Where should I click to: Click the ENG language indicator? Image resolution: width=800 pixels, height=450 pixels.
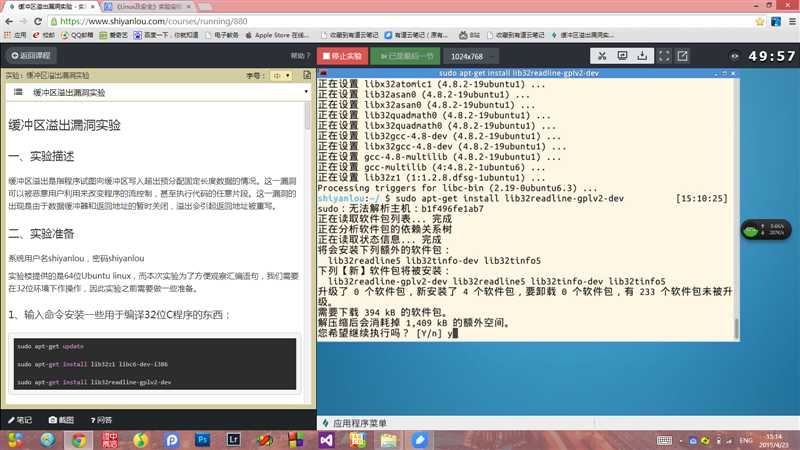click(x=746, y=440)
